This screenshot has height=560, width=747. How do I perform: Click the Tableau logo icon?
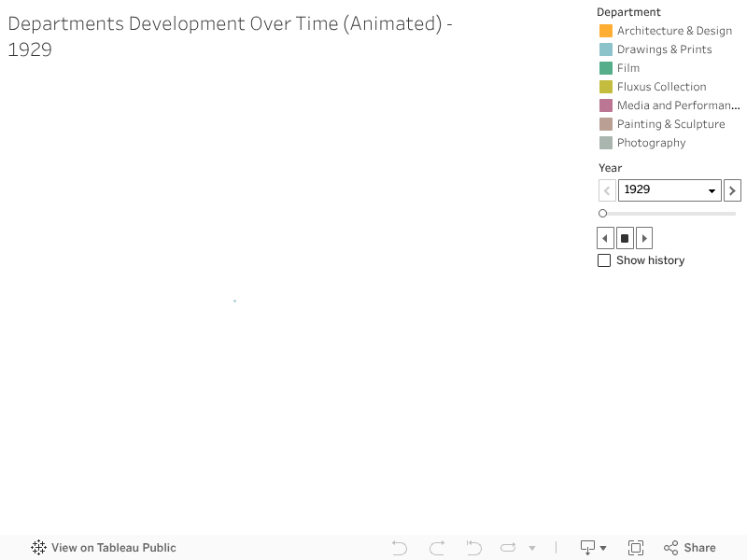38,548
